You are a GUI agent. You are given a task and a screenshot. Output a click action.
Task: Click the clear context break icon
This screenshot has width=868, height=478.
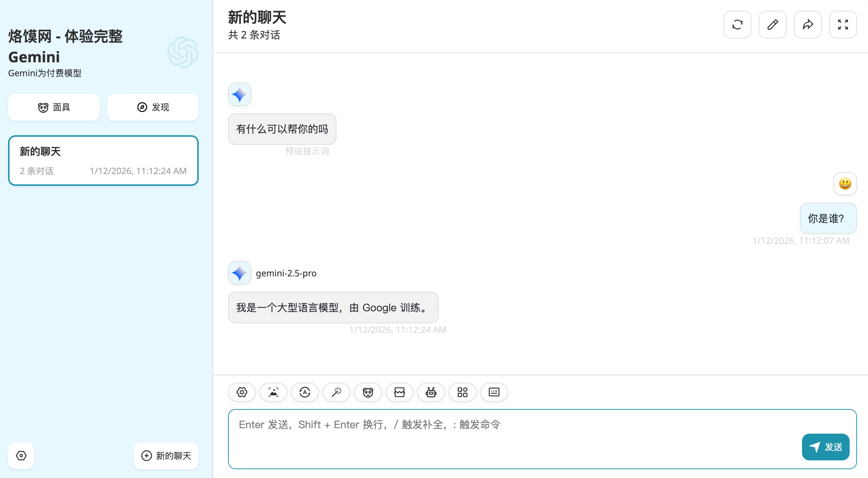(399, 392)
